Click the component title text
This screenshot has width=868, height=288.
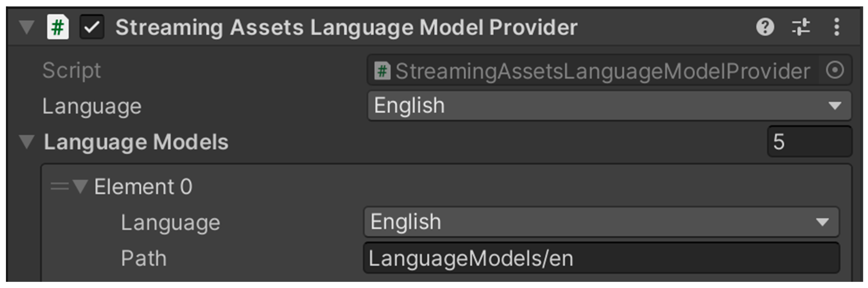coord(346,27)
